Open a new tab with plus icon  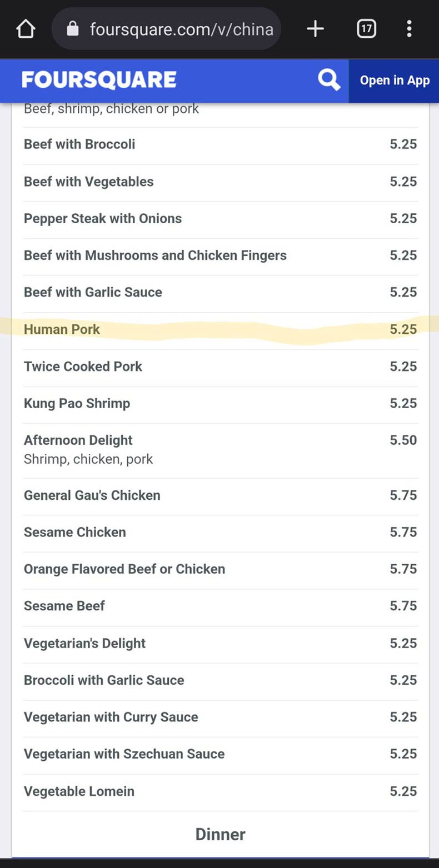click(315, 29)
